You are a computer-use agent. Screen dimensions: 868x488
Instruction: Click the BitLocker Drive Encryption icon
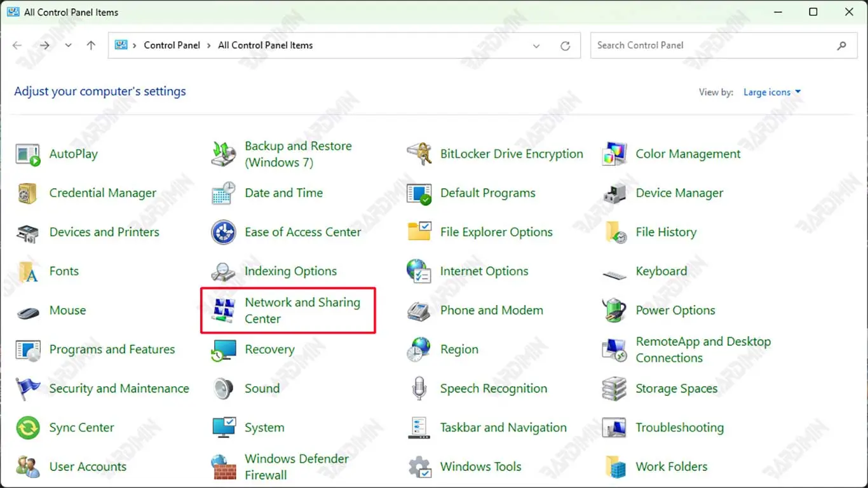click(x=419, y=154)
